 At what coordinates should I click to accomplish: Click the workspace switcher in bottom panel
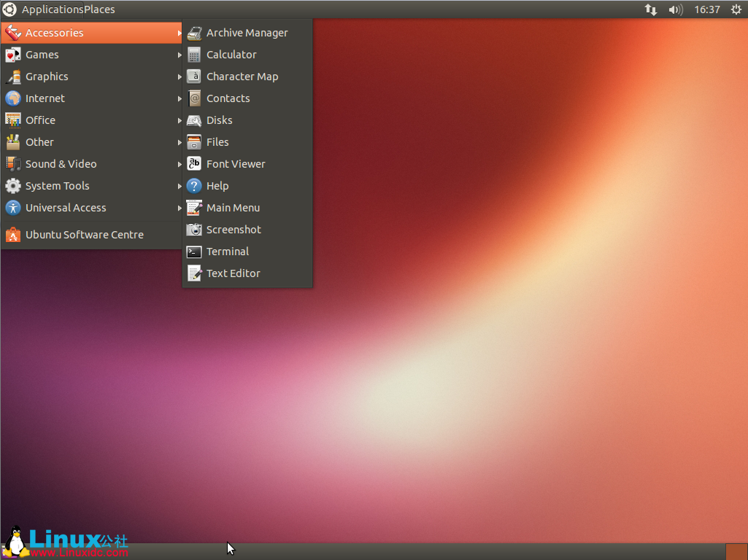click(x=736, y=551)
